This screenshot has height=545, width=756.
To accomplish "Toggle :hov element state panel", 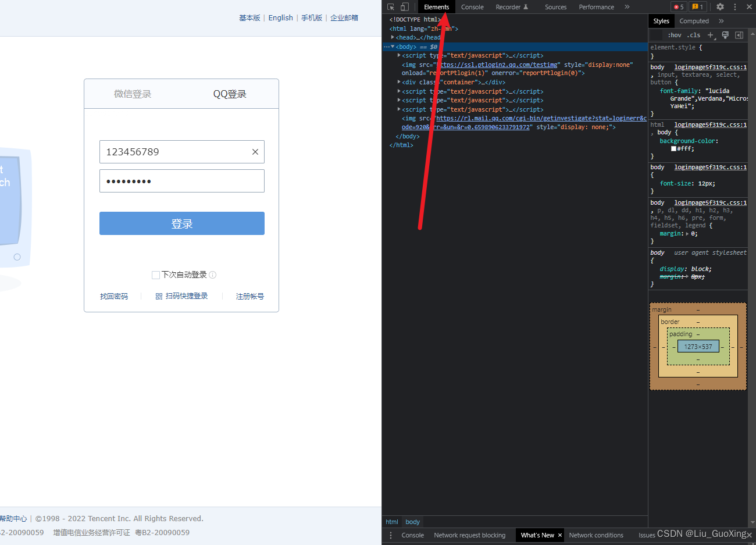I will (x=675, y=35).
